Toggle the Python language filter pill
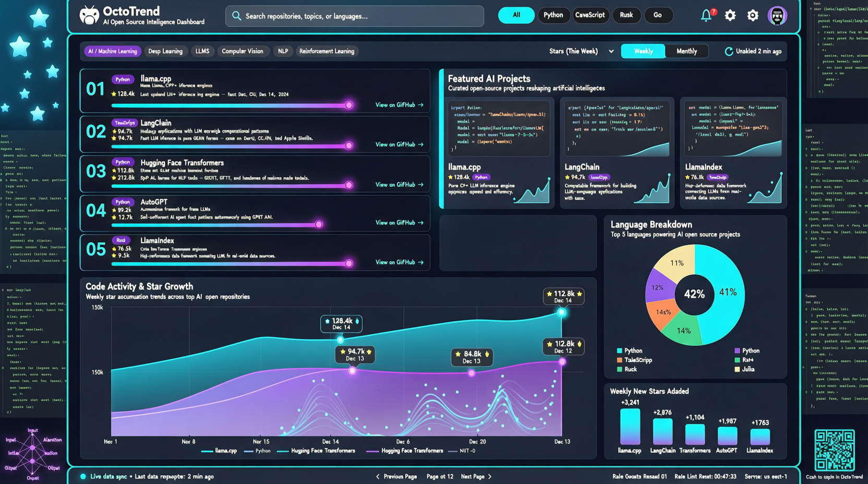 coord(553,15)
